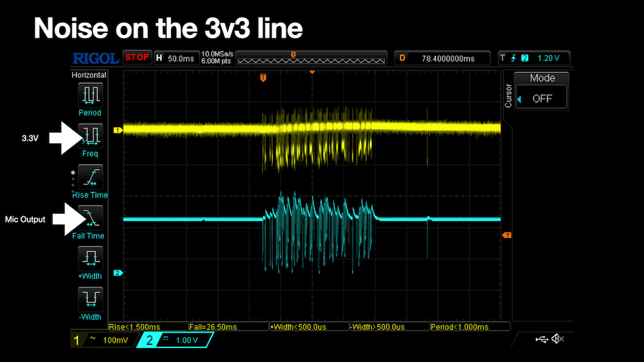Select the Freq measurement icon
Viewport: 644px width, 362px height.
click(x=91, y=135)
